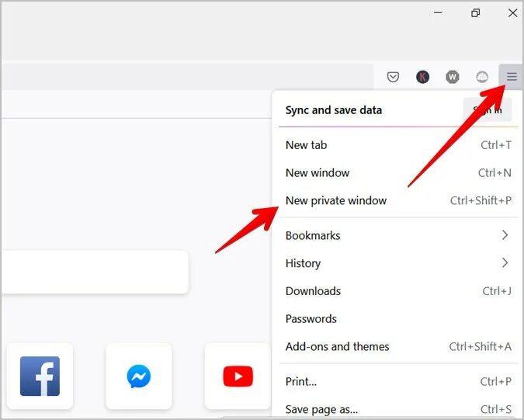Viewport: 524px width, 420px height.
Task: Open the gray W extension icon
Action: (x=453, y=77)
